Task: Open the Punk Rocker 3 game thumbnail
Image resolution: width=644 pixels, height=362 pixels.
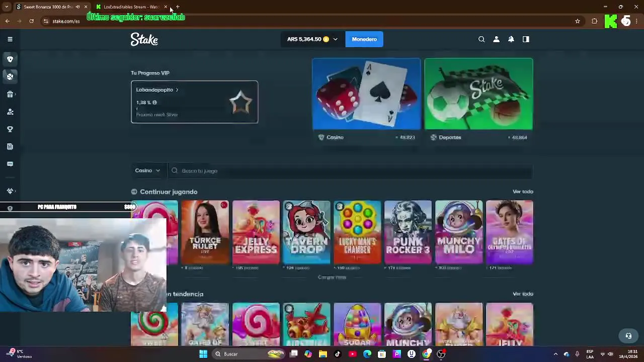Action: (x=408, y=232)
